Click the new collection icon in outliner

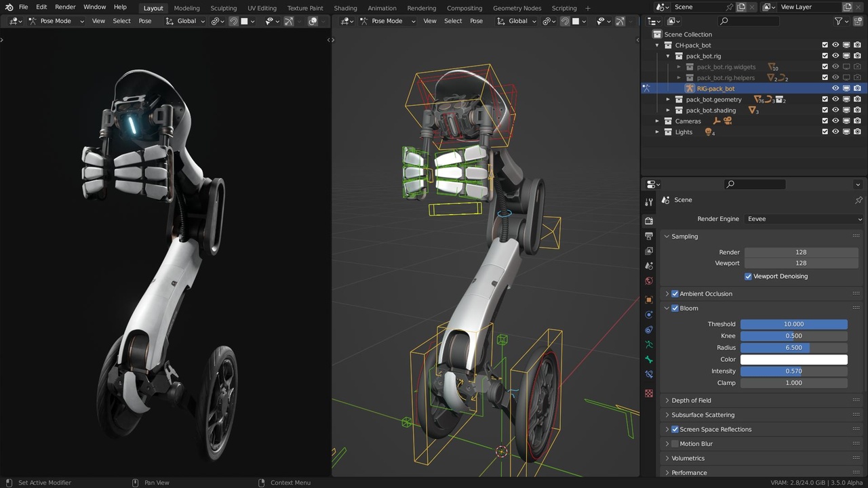[x=858, y=21]
